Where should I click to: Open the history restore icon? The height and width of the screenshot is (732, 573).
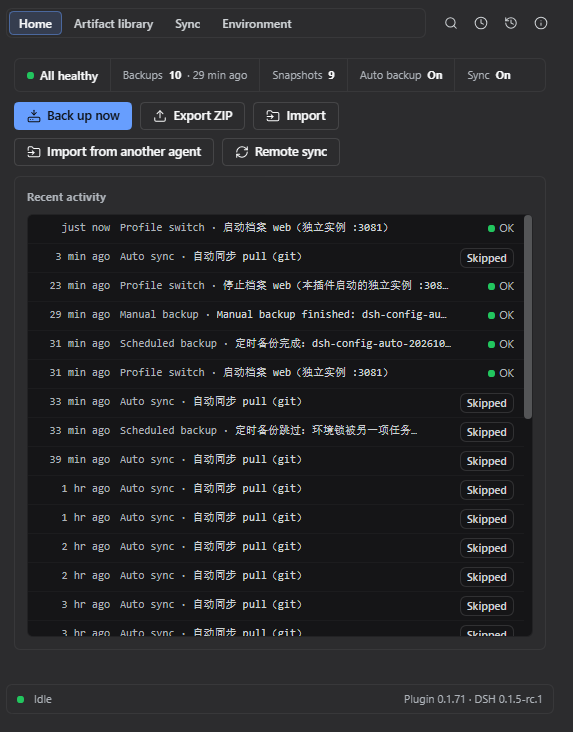511,23
